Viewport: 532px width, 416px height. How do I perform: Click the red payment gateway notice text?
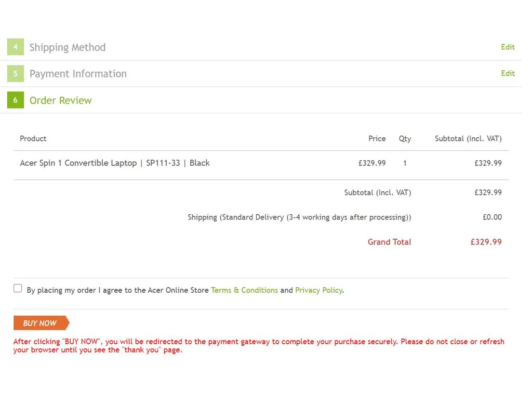tap(259, 346)
